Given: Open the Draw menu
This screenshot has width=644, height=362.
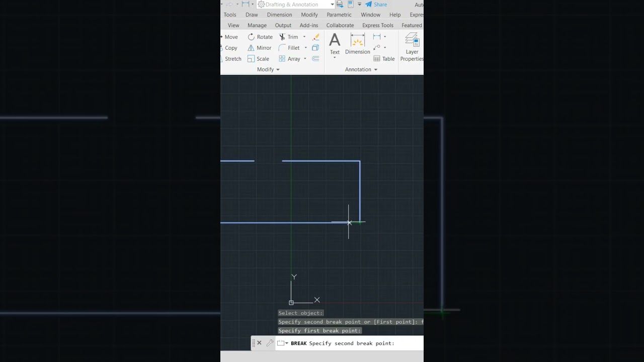Looking at the screenshot, I should click(252, 15).
